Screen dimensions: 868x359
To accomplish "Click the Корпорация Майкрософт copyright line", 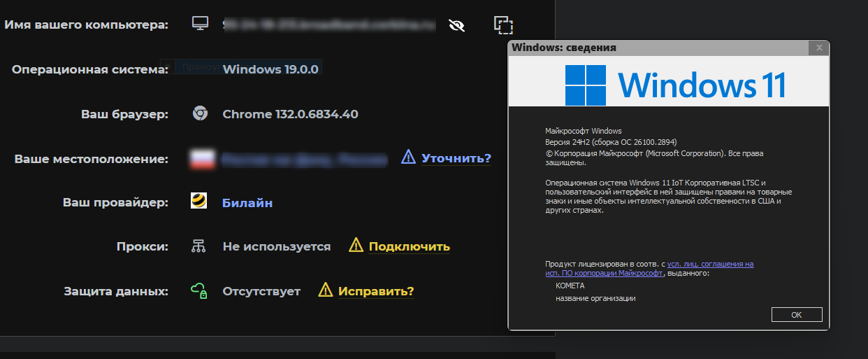I will tap(654, 157).
